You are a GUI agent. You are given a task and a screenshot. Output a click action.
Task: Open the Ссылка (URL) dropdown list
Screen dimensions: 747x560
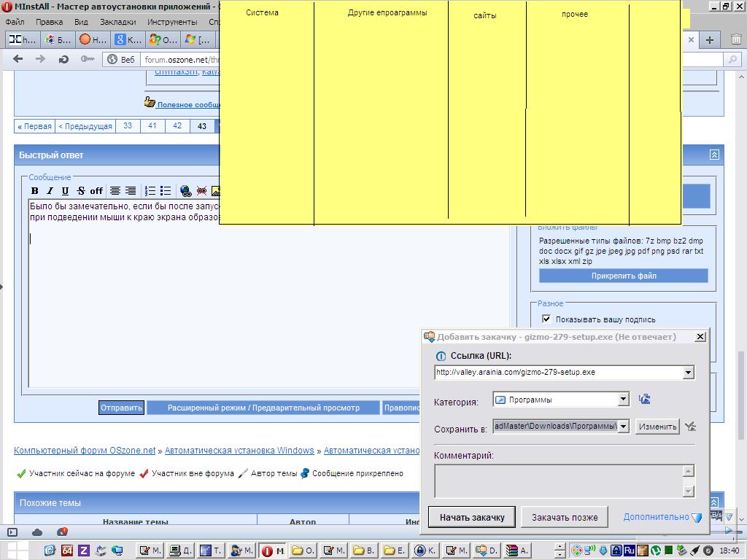(x=688, y=373)
